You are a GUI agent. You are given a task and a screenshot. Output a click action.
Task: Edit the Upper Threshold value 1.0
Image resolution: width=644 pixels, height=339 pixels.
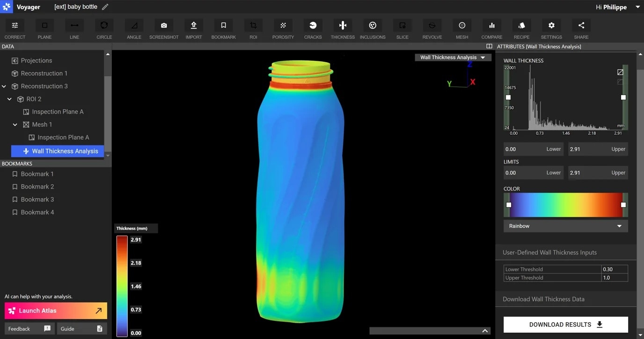[x=614, y=278]
